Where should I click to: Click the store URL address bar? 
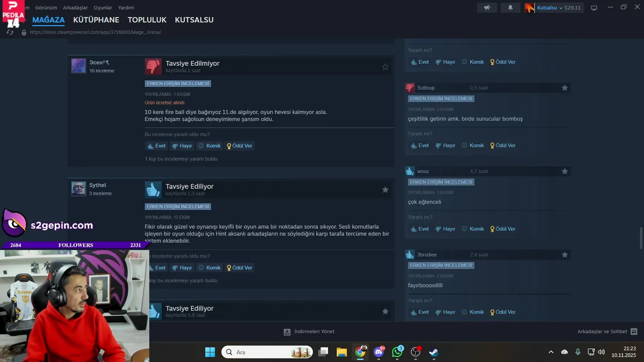[96, 32]
